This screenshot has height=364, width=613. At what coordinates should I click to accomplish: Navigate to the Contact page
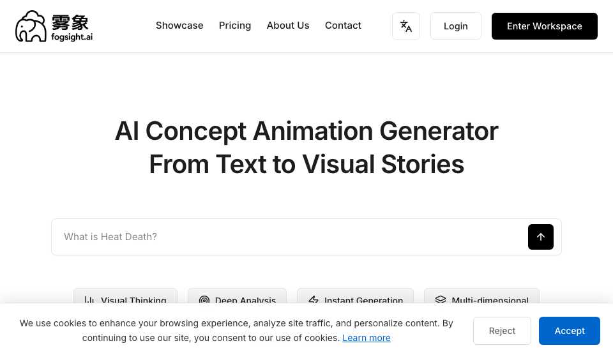click(343, 26)
